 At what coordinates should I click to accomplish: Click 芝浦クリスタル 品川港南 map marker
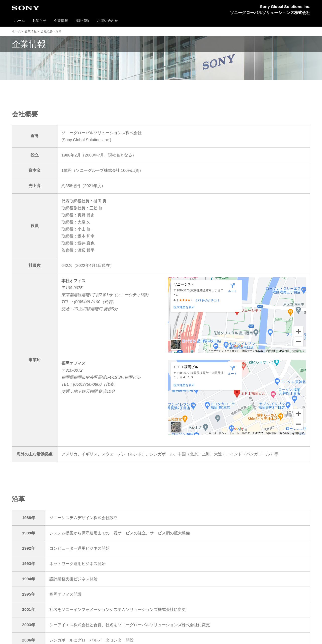point(256,333)
